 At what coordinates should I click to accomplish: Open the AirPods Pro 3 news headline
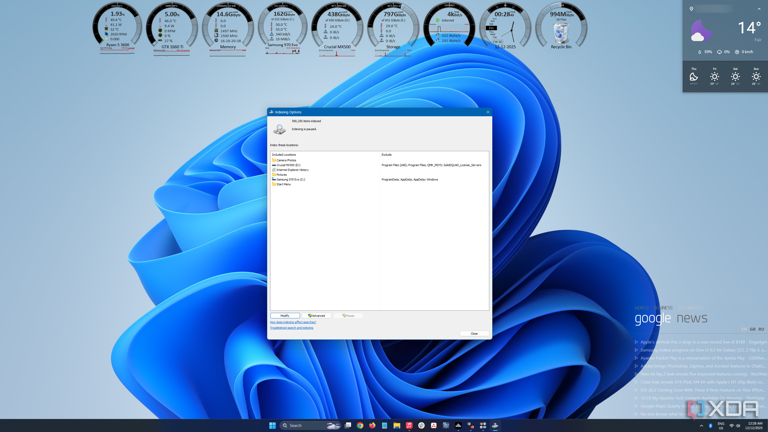(x=701, y=342)
